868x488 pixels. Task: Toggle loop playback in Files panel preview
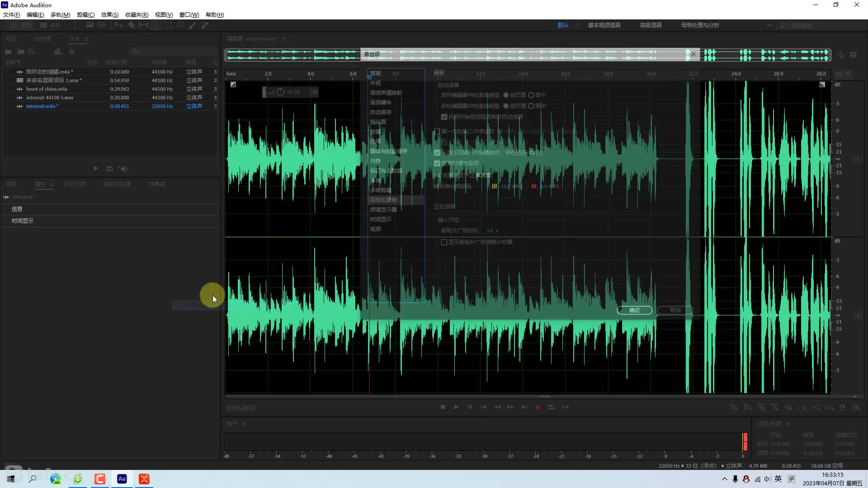[109, 169]
